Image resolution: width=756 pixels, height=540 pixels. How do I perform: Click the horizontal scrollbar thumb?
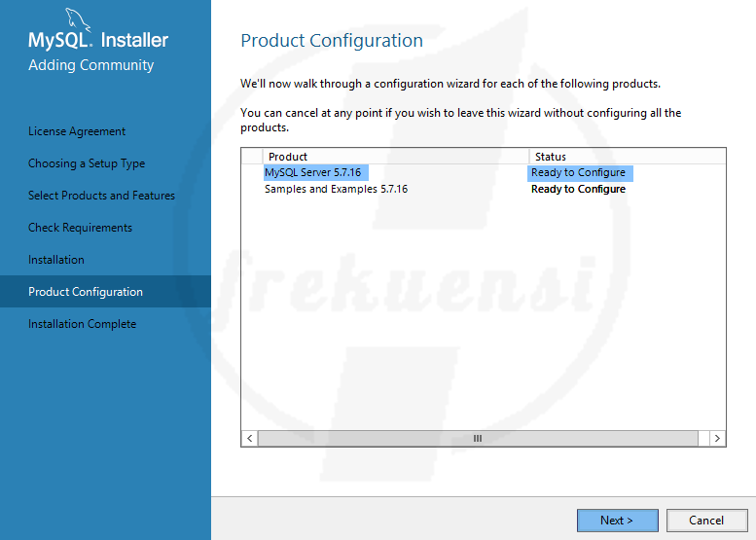pos(478,438)
